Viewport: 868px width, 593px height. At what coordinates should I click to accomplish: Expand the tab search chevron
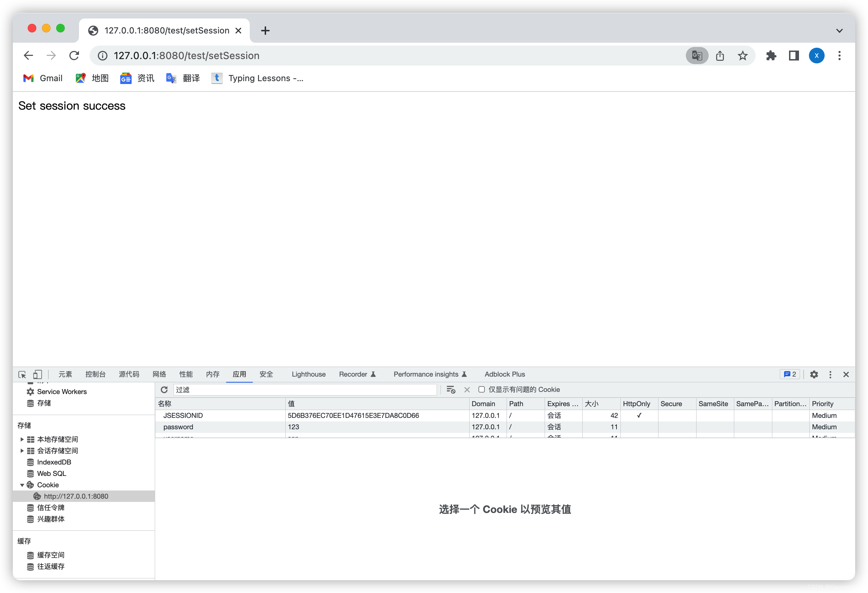tap(839, 31)
